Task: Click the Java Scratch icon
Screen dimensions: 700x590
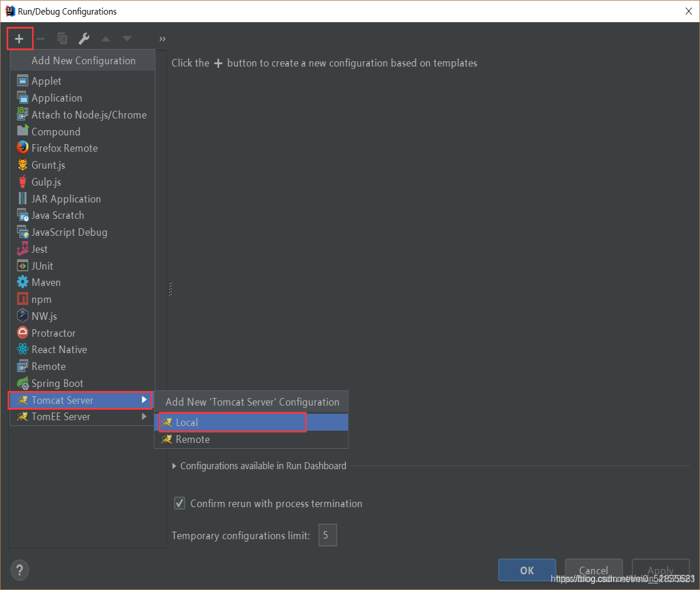Action: pyautogui.click(x=23, y=215)
